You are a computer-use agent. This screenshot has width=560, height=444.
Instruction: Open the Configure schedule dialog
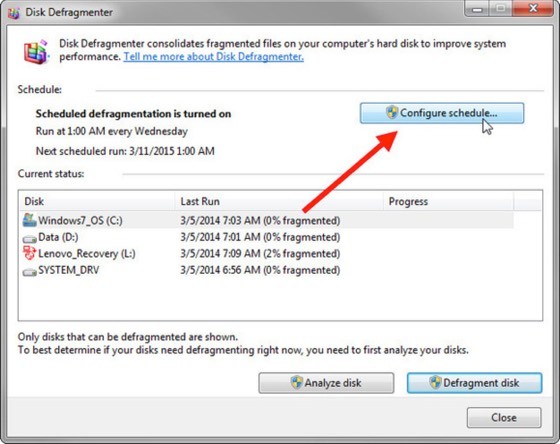click(x=442, y=113)
